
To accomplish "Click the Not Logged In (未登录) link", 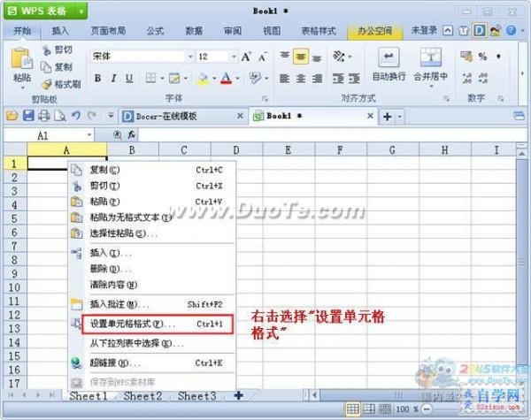I will click(424, 30).
